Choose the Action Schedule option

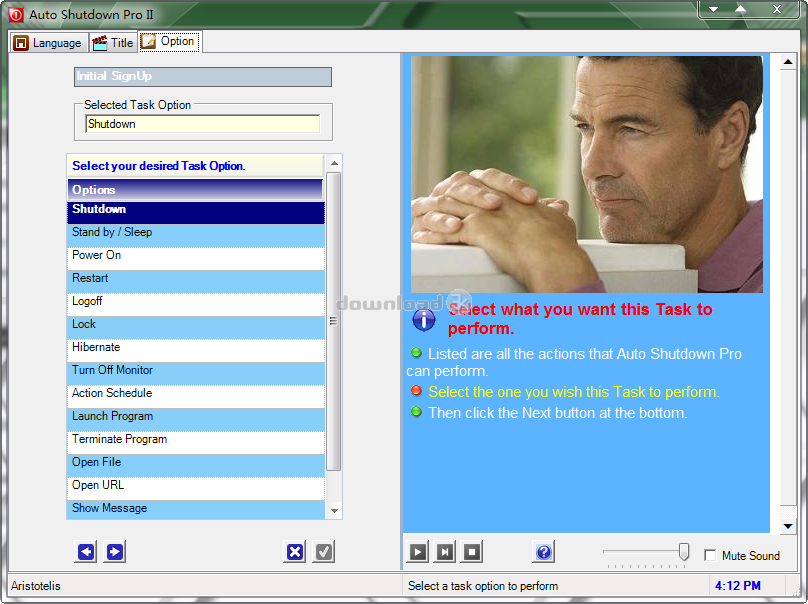point(196,396)
